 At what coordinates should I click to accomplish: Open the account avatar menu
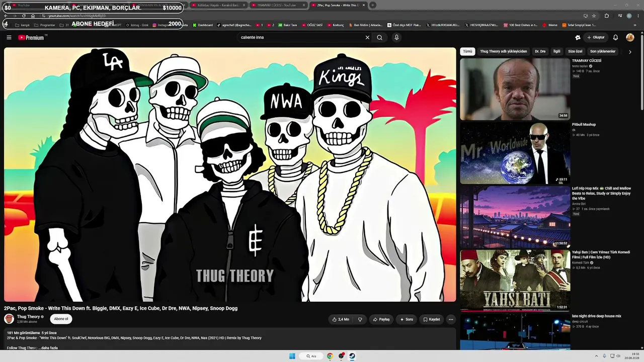[x=630, y=37]
